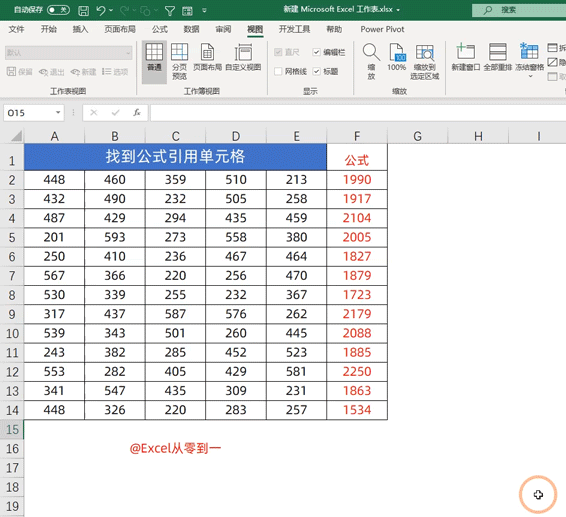The height and width of the screenshot is (517, 566).
Task: Click the Undo arrow icon
Action: pyautogui.click(x=101, y=10)
